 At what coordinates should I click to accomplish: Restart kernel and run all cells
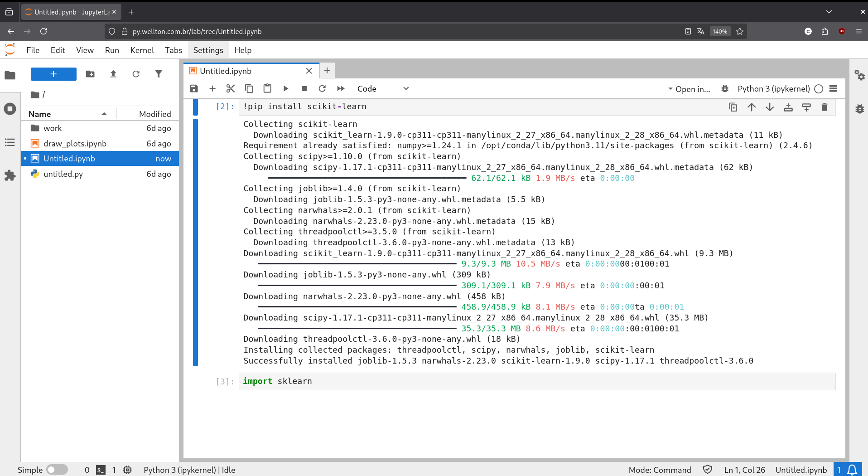(341, 88)
